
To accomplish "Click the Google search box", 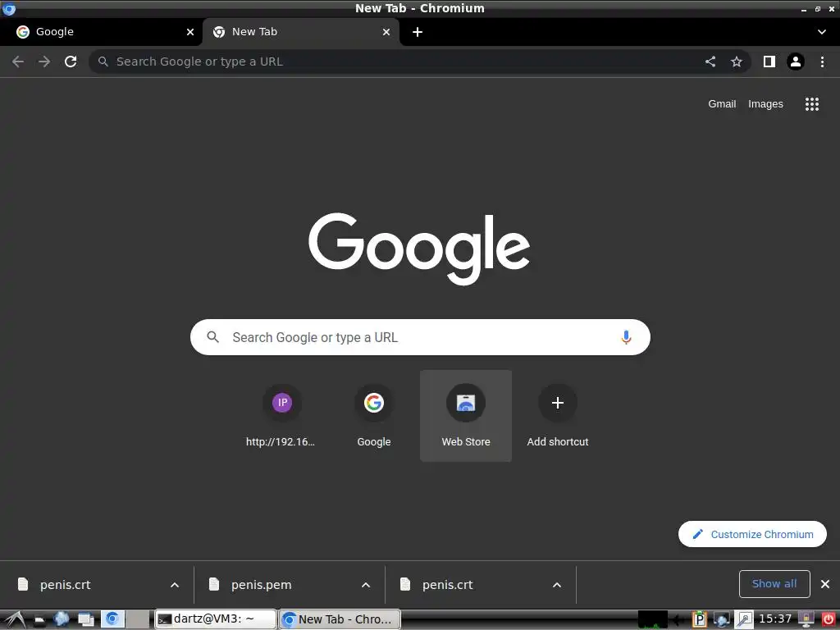I will coord(421,337).
